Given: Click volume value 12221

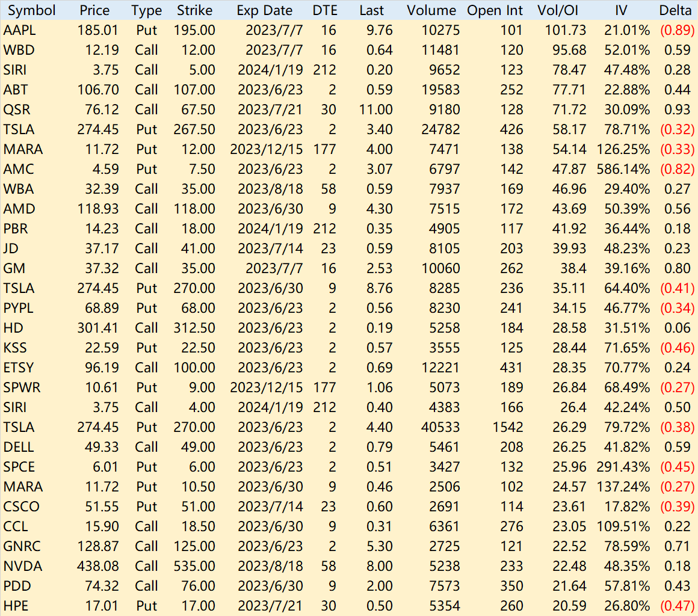Looking at the screenshot, I should pyautogui.click(x=440, y=368).
